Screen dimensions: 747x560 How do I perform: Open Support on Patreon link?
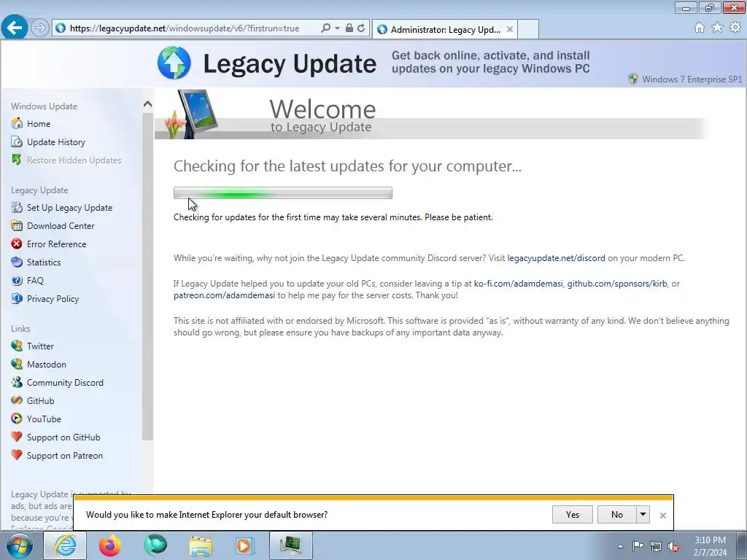64,456
